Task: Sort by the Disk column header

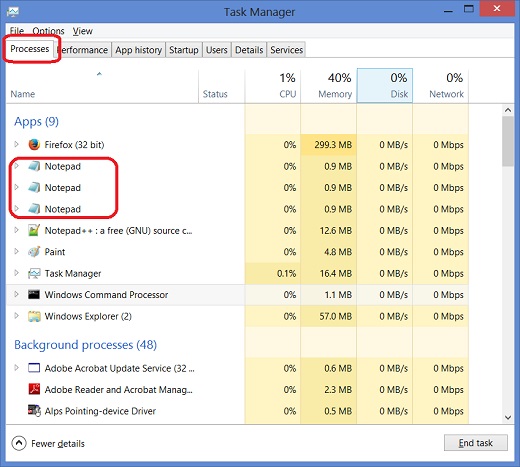Action: coord(385,86)
